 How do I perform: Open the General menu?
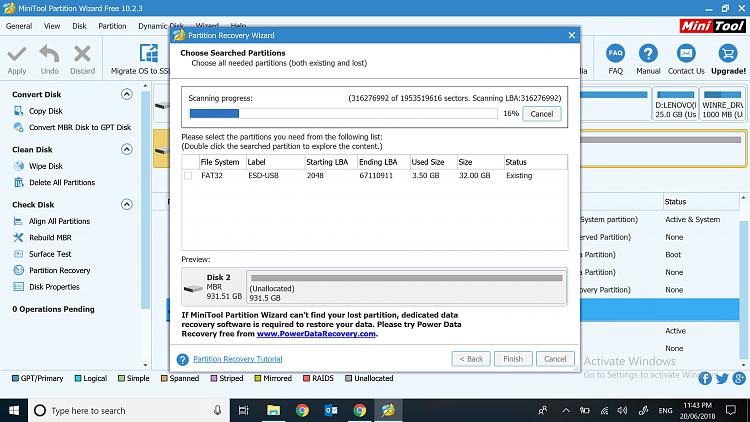[x=19, y=26]
